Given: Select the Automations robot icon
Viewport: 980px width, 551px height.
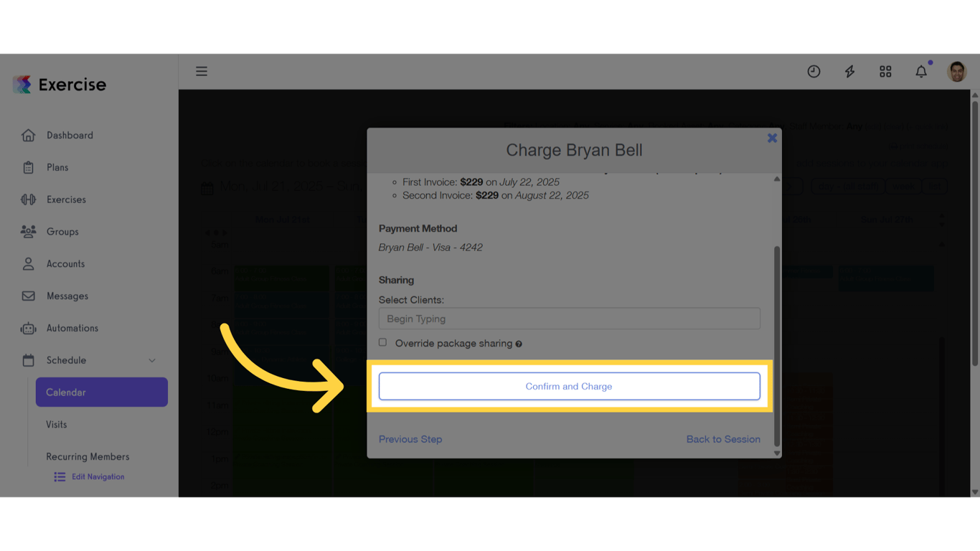Looking at the screenshot, I should tap(29, 328).
